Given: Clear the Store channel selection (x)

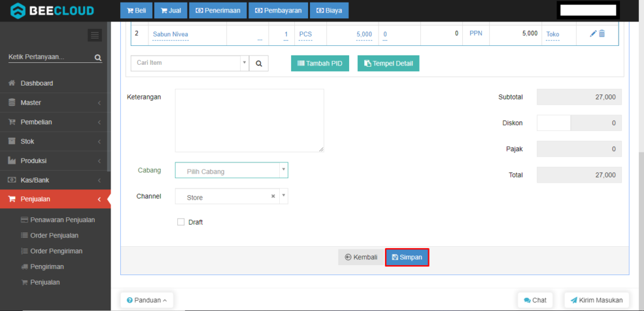Looking at the screenshot, I should pos(273,196).
